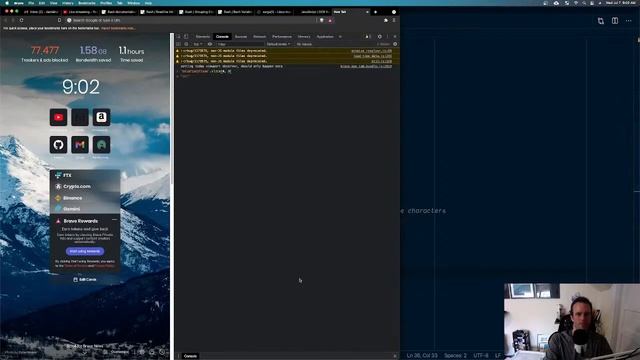Image resolution: width=640 pixels, height=360 pixels.
Task: Open DevTools Network tab
Action: coord(260,37)
